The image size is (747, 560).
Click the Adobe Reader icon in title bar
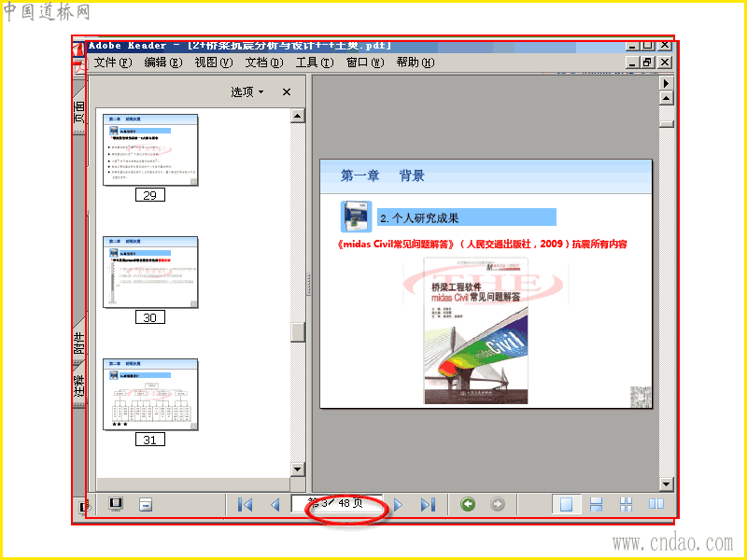(x=79, y=49)
